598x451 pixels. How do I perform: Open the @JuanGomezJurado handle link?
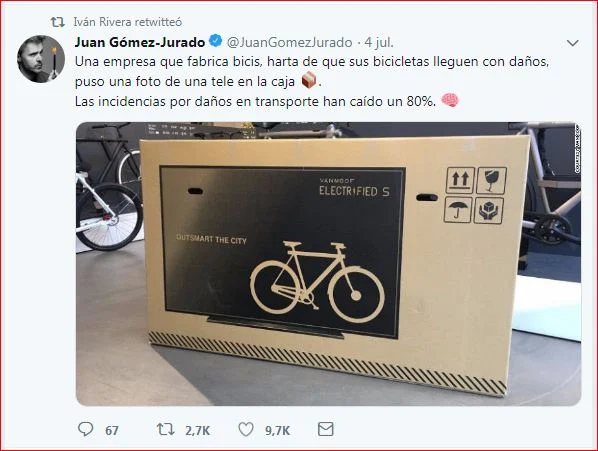click(289, 42)
